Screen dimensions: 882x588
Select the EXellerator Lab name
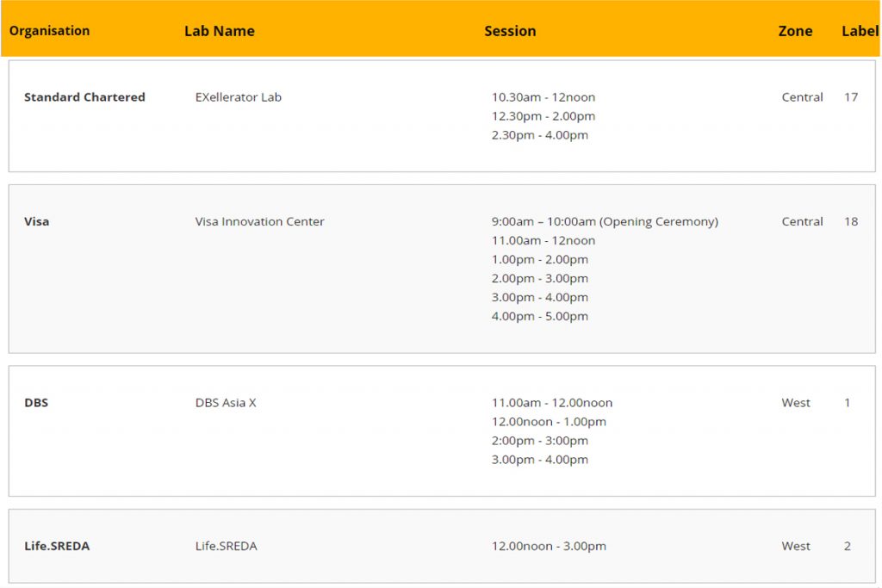pos(239,97)
